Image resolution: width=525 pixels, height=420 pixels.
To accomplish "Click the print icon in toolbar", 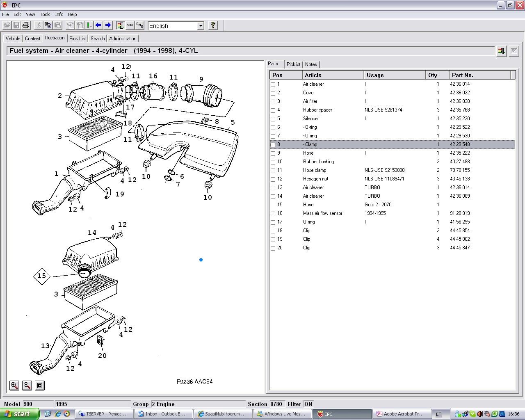I will [x=26, y=25].
